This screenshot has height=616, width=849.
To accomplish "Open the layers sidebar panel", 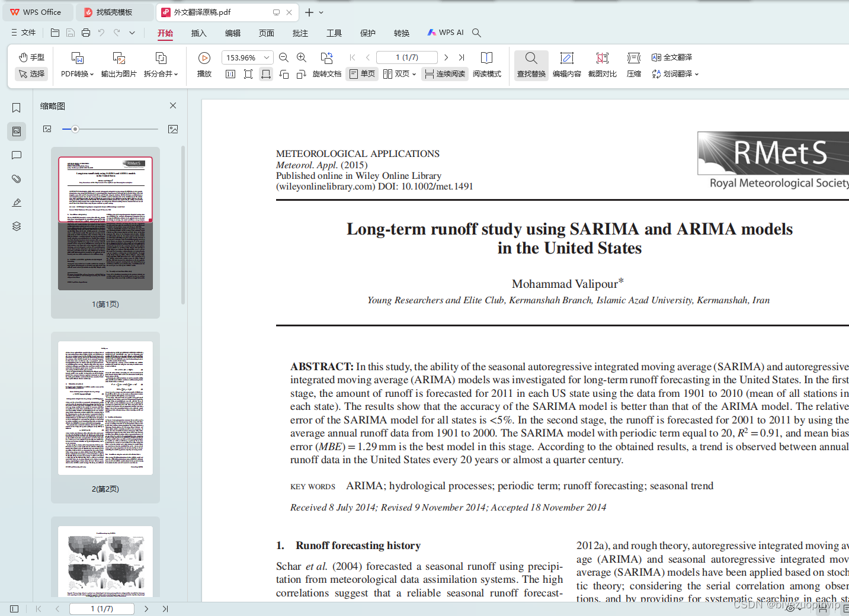I will coord(17,226).
